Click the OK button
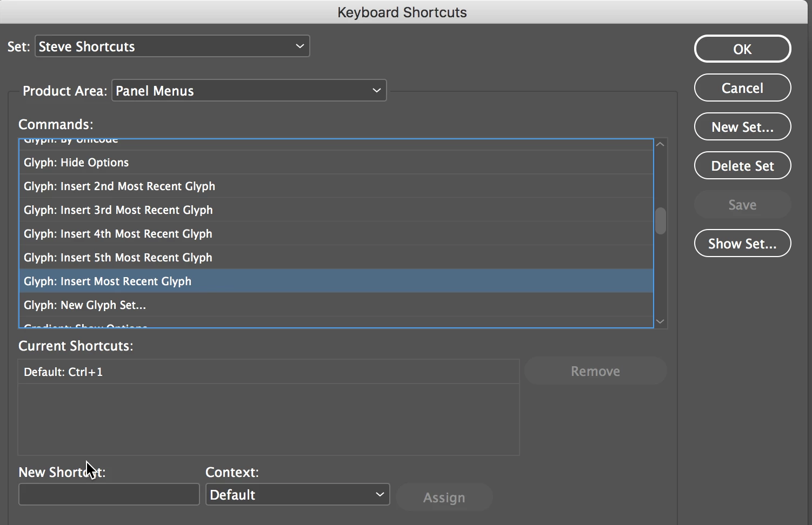 (x=742, y=49)
